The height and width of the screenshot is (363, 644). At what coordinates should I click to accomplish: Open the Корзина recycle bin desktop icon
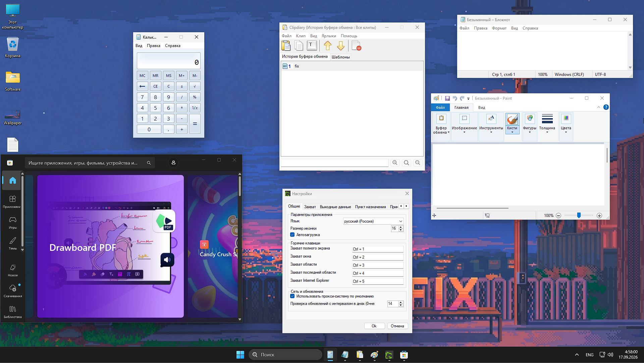click(13, 48)
